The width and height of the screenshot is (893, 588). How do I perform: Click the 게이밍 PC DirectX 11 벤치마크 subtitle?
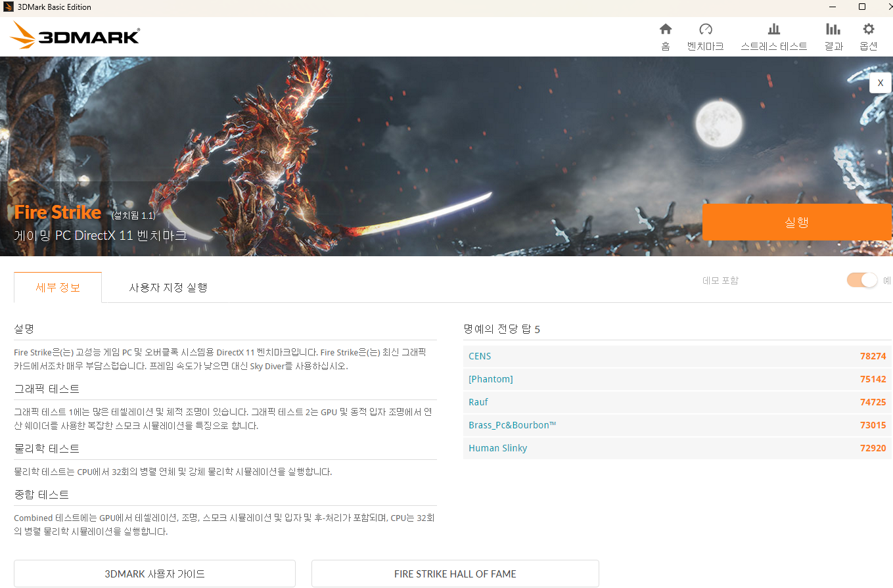click(101, 235)
